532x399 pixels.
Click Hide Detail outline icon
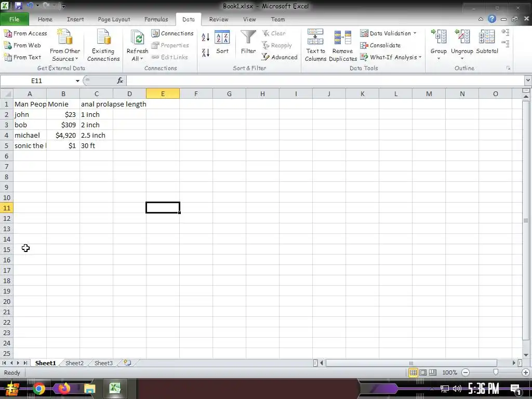pos(505,44)
